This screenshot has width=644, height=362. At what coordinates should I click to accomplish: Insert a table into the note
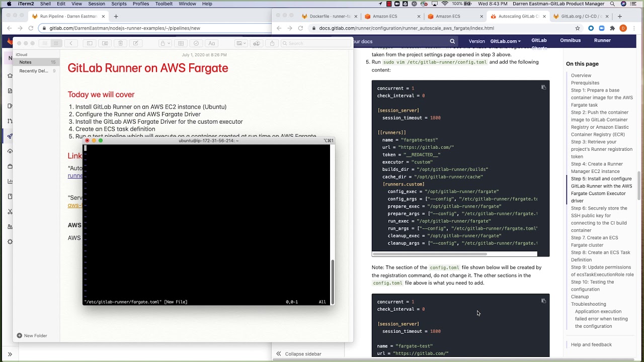tap(181, 43)
